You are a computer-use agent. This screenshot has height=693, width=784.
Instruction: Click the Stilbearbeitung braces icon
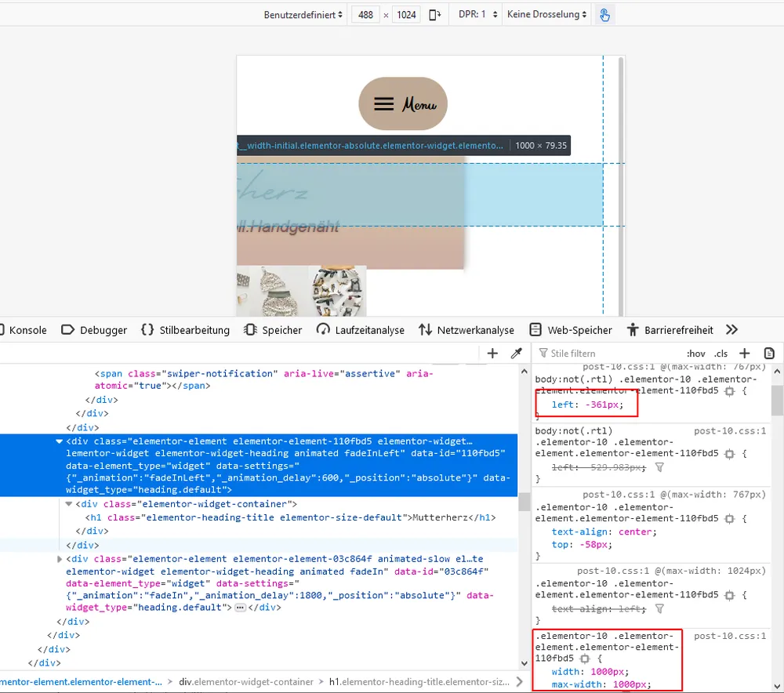147,329
